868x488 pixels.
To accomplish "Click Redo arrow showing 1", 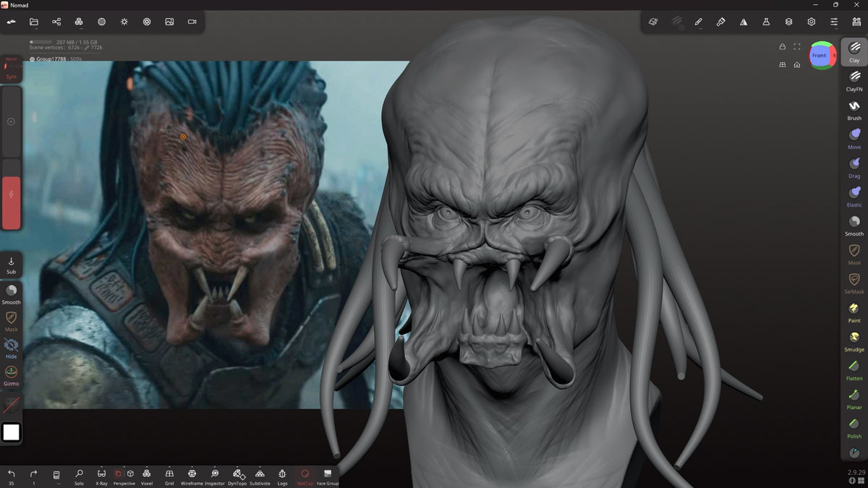I will [33, 476].
